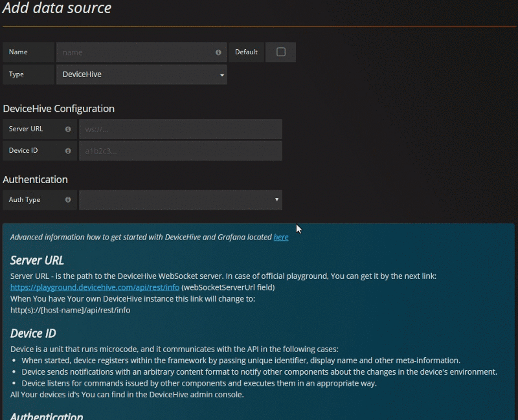Click the 'DeviceHive Configuration' section heading
The width and height of the screenshot is (518, 420).
[x=58, y=108]
